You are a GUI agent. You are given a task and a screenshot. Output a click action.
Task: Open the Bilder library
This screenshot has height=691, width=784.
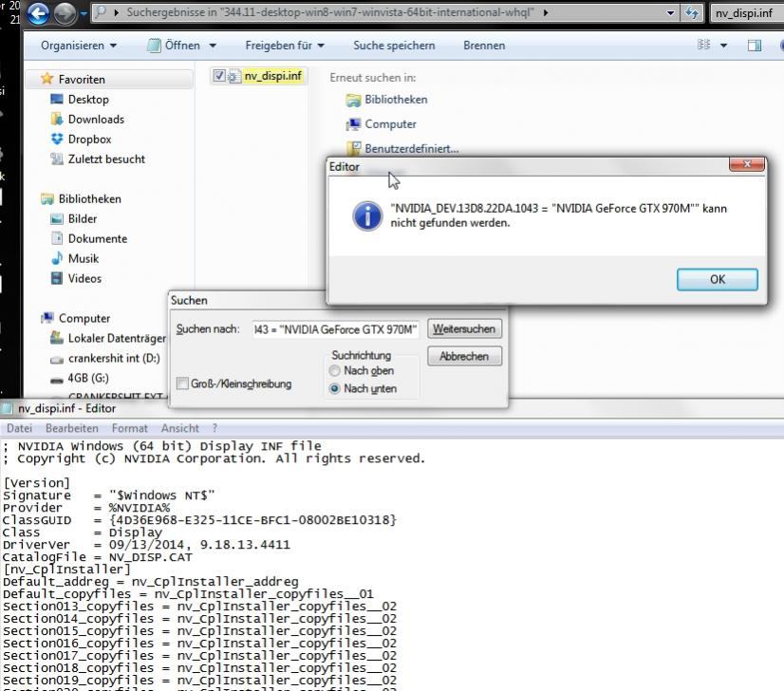tap(82, 218)
